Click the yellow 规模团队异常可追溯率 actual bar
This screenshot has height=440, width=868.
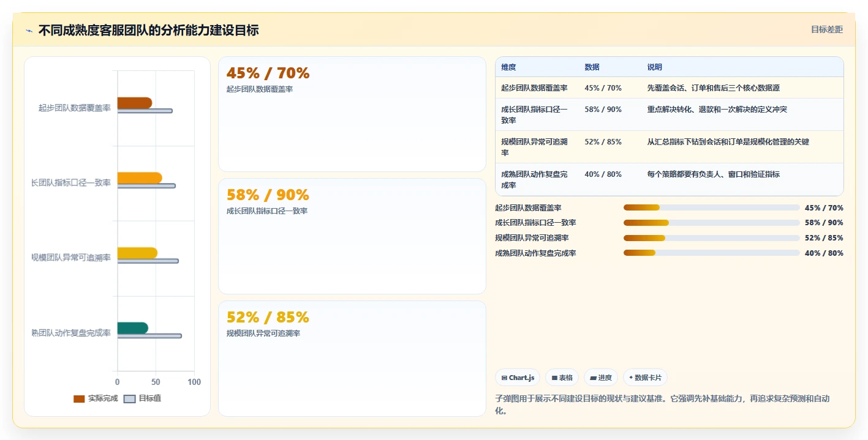(x=137, y=253)
